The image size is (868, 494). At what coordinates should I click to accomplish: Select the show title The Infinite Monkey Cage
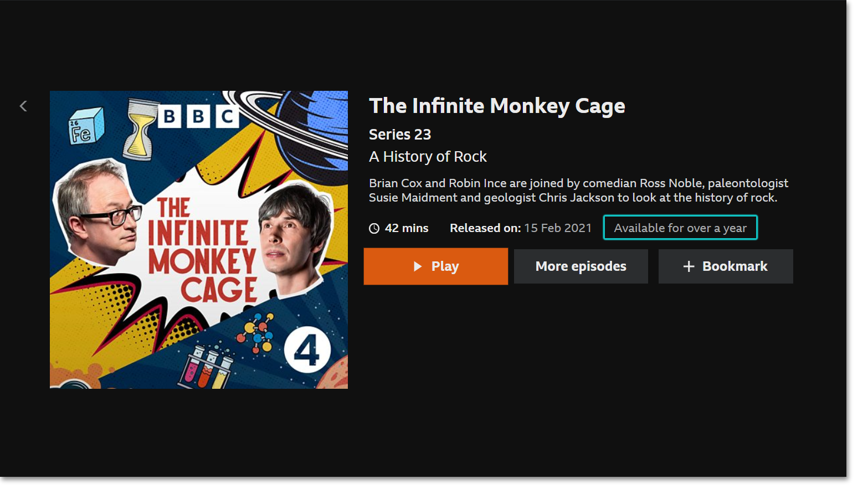click(497, 106)
